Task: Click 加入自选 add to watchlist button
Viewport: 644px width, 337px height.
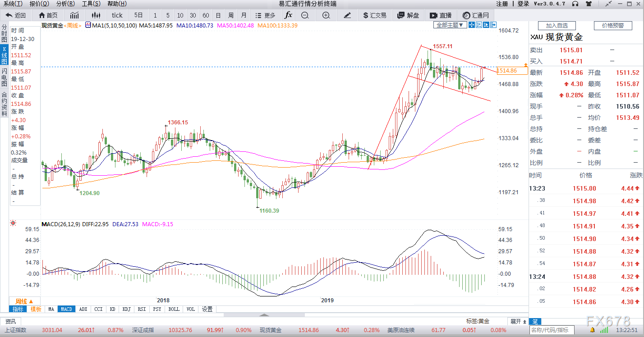Action: point(557,26)
